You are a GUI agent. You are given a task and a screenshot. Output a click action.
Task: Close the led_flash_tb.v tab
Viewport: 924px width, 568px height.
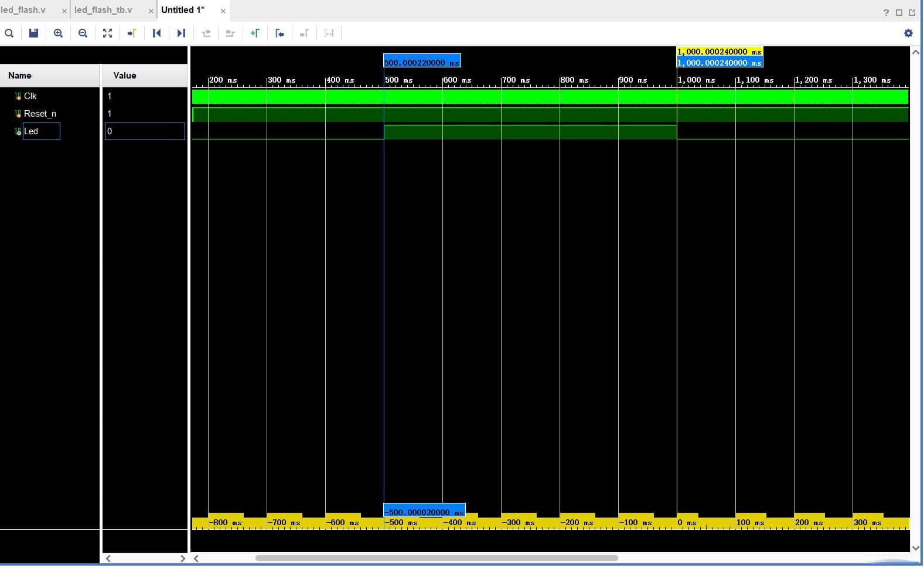tap(151, 11)
